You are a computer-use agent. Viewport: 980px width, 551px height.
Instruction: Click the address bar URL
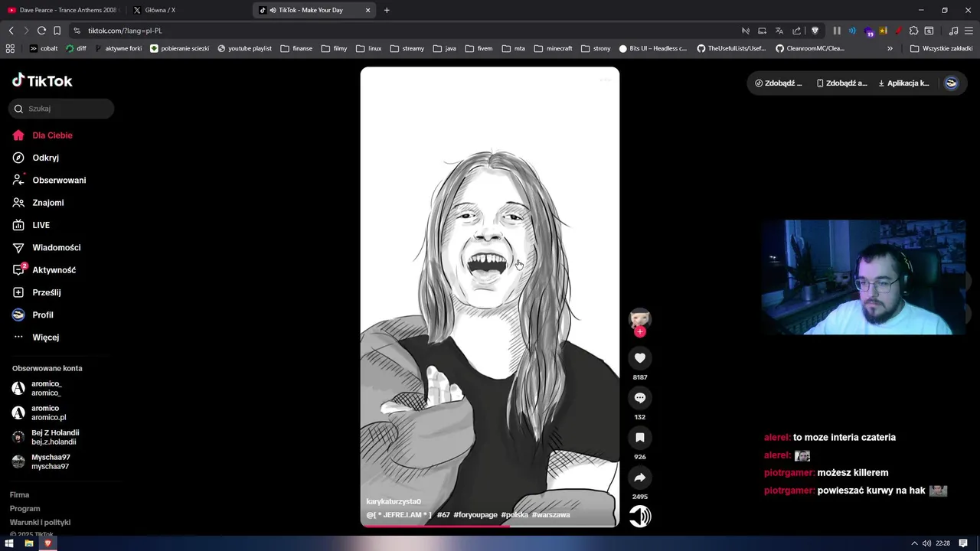125,31
